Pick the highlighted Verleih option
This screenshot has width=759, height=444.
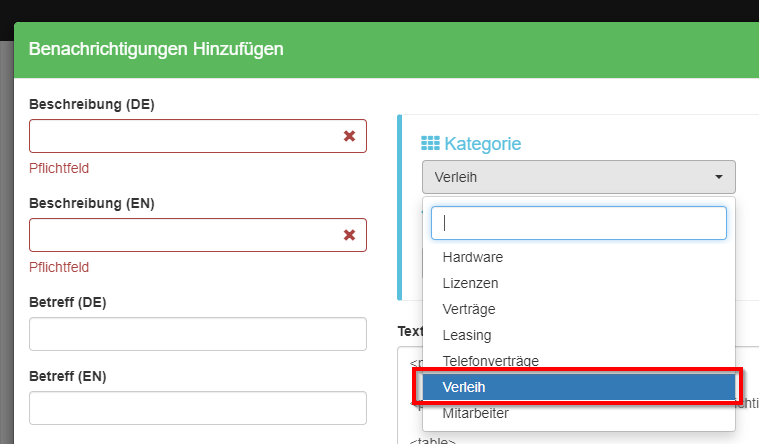[x=578, y=387]
